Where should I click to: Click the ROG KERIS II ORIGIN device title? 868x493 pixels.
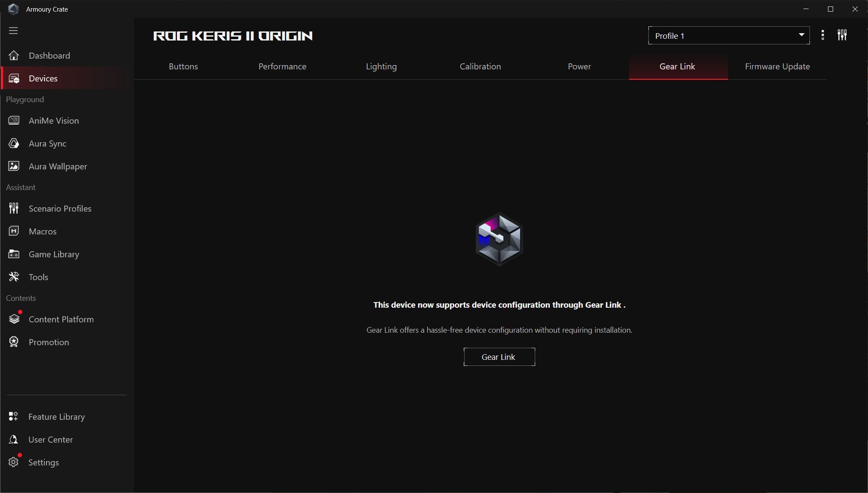(x=233, y=36)
